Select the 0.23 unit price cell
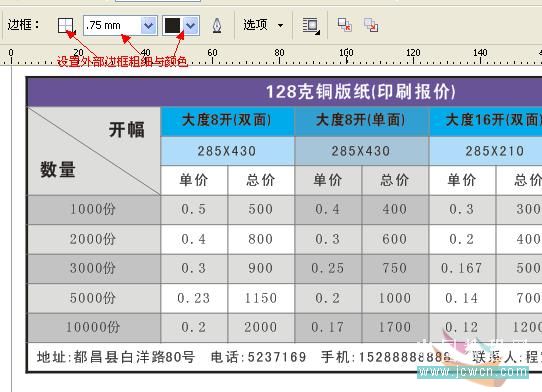Image resolution: width=542 pixels, height=392 pixels. point(194,298)
